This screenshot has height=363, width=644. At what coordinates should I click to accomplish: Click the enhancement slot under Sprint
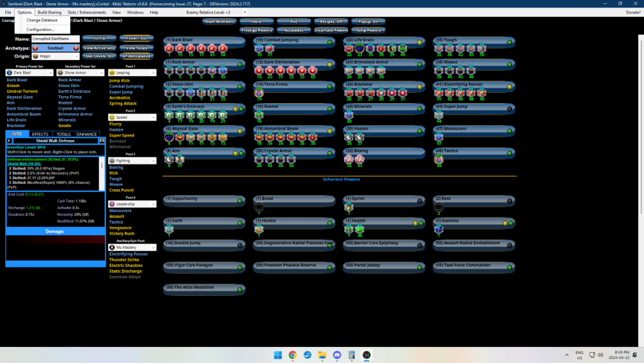[x=348, y=207]
